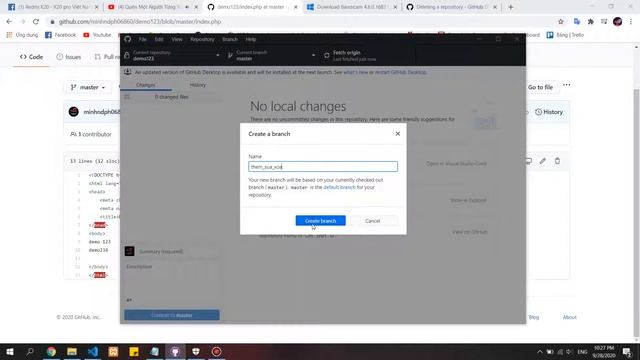Click the Google Translate extension icon
640x360 pixels.
click(577, 21)
